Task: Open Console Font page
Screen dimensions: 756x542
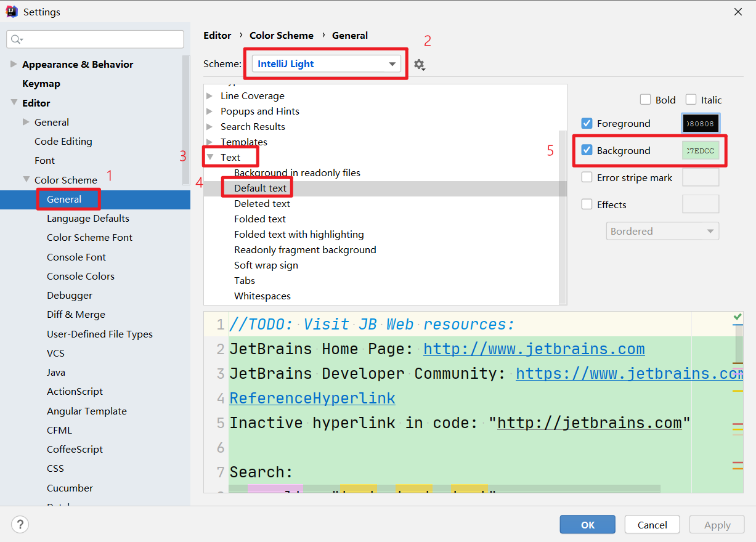Action: pos(76,257)
